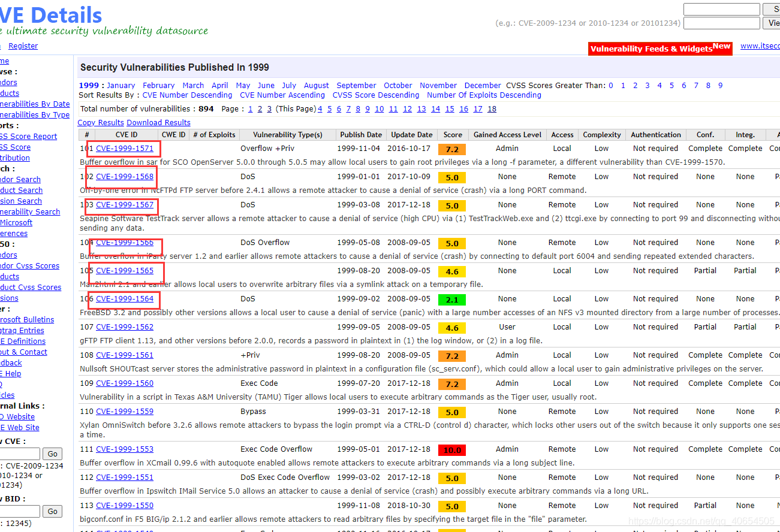Image resolution: width=780 pixels, height=532 pixels.
Task: Open the CVE-1999-1561 entry
Action: pos(125,355)
